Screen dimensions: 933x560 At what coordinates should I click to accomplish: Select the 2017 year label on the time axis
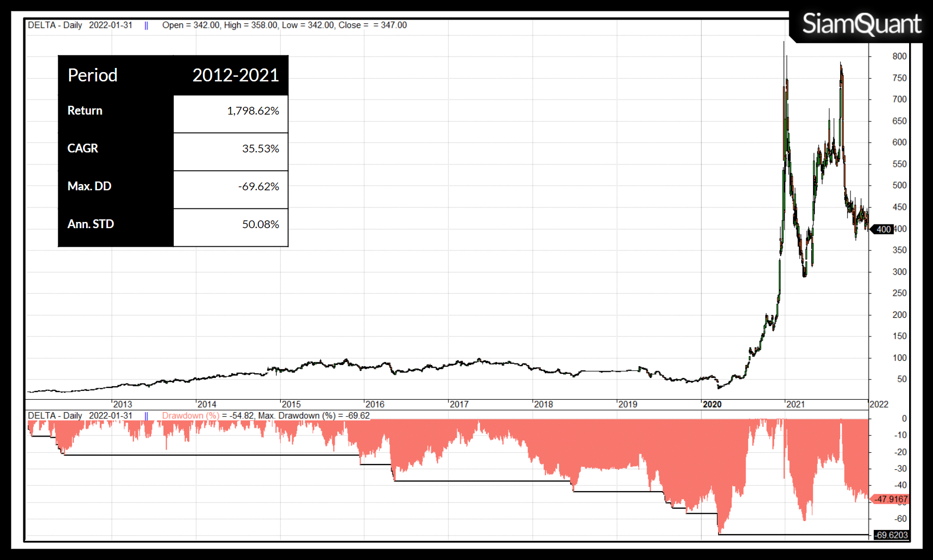pos(459,404)
